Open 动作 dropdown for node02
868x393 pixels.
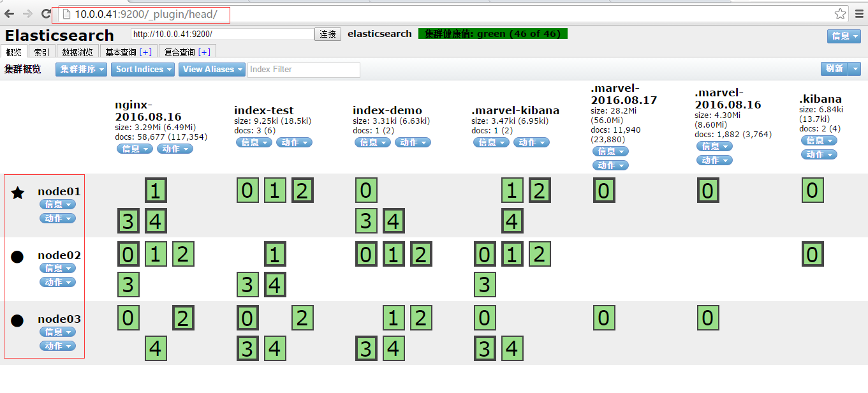[57, 282]
